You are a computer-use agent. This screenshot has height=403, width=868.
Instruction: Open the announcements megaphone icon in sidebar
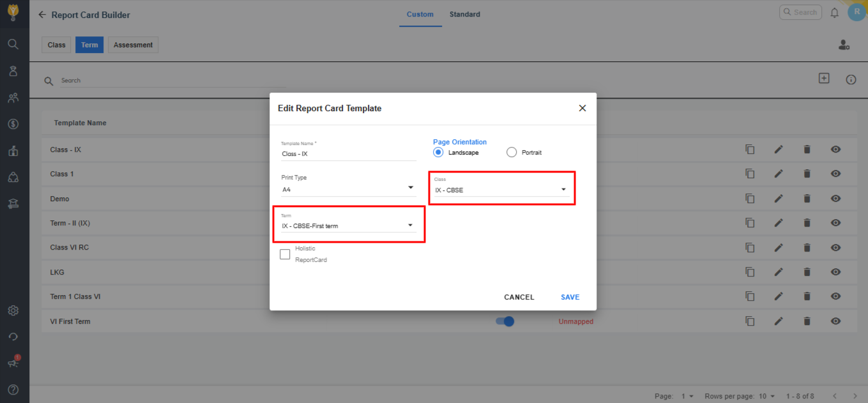(13, 363)
